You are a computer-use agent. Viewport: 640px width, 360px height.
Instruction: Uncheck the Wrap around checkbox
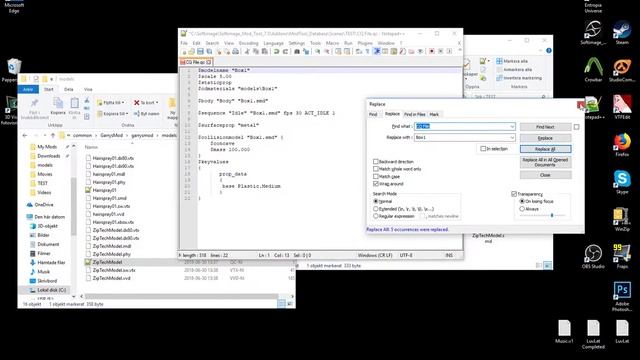(x=376, y=184)
